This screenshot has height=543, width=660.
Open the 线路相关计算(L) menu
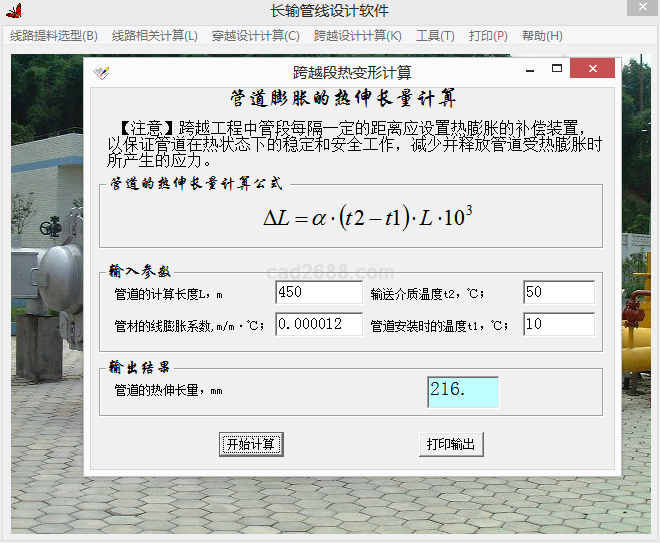click(154, 36)
